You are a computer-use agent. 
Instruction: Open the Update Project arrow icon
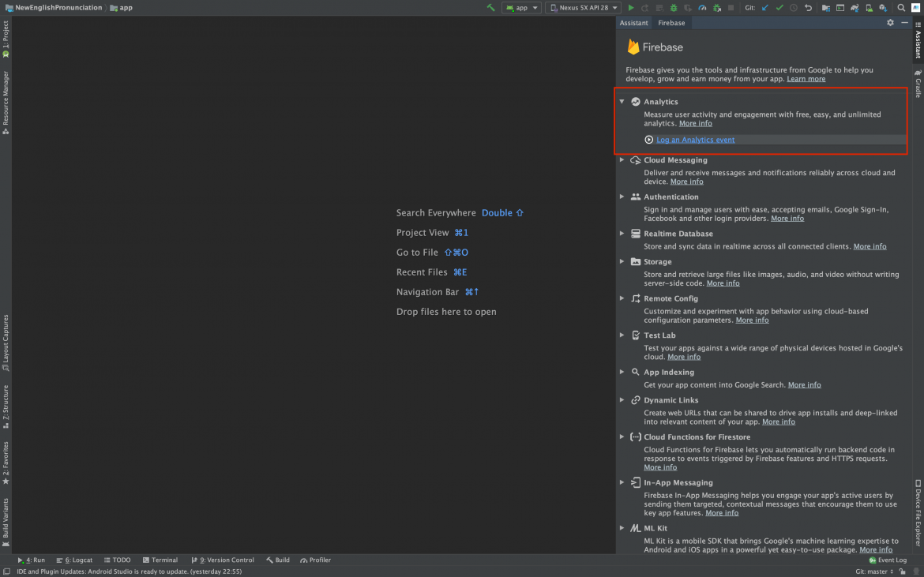(x=764, y=7)
